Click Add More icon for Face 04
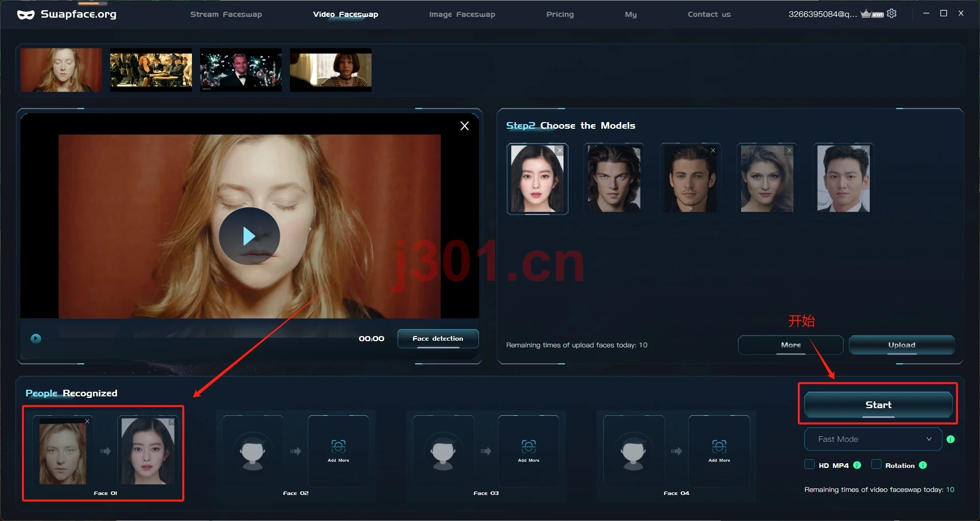The image size is (980, 521). coord(719,451)
